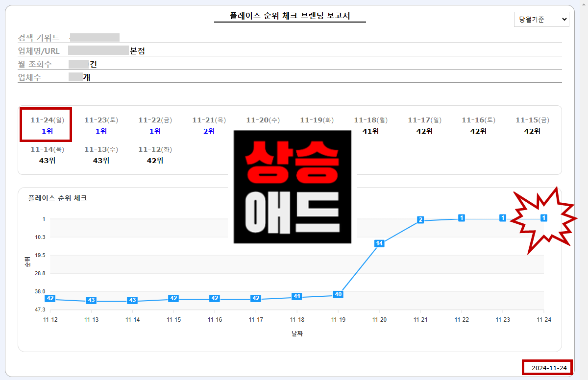Select chart data point 14 at 11-20

379,243
